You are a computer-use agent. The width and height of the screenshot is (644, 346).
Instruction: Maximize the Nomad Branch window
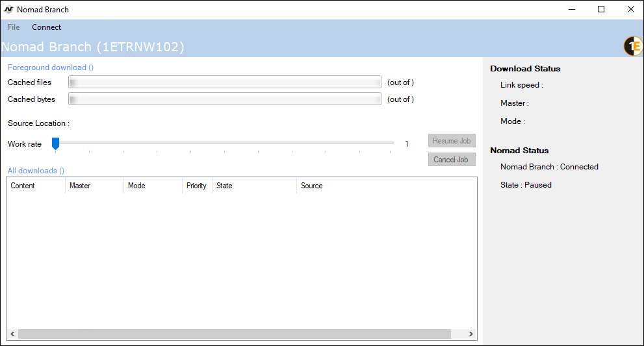[601, 9]
